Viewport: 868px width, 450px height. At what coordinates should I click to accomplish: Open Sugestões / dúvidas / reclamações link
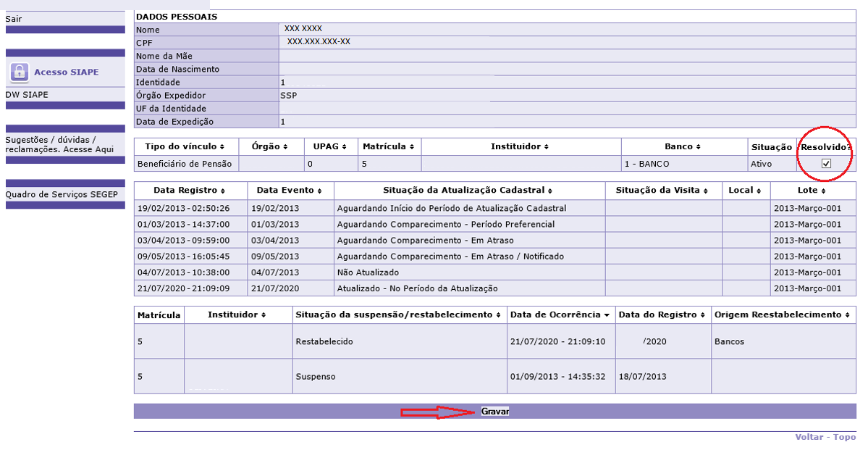[x=60, y=145]
